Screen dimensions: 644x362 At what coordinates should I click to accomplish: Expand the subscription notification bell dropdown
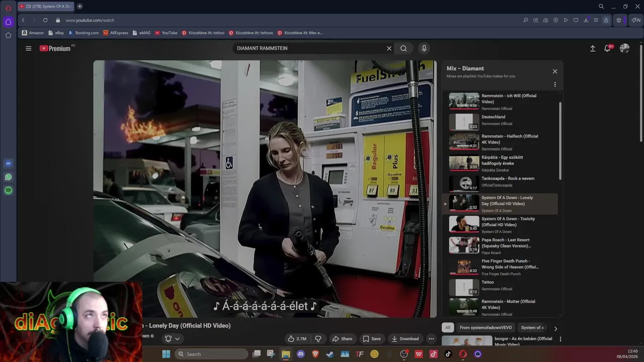tap(172, 339)
